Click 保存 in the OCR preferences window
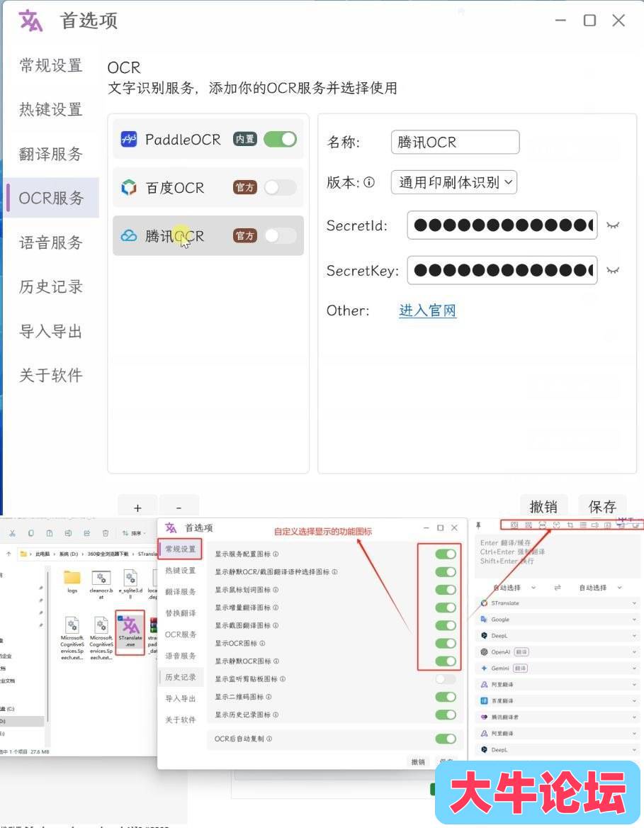Screen dimensions: 644x828 tap(602, 506)
